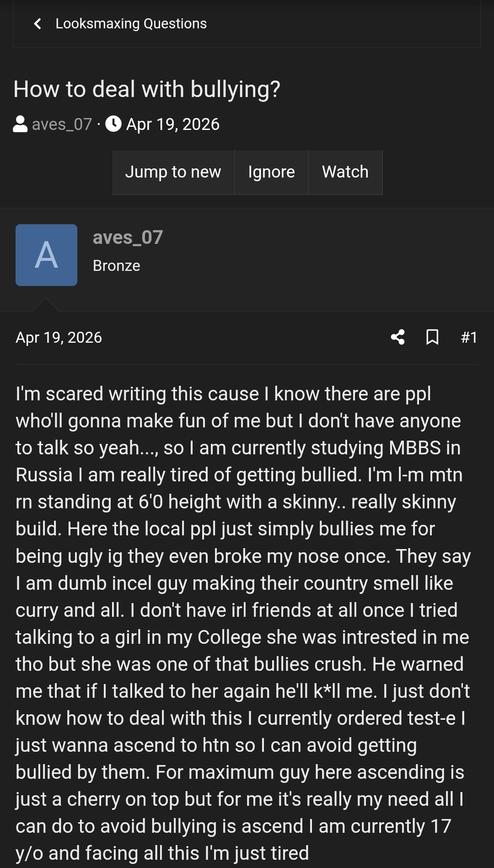Go back using the breadcrumb chevron arrow
Viewport: 494px width, 868px height.
[x=38, y=24]
